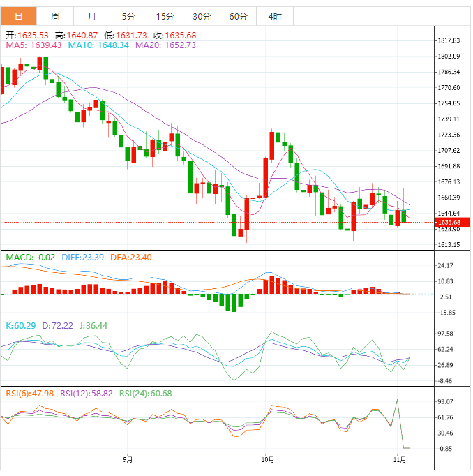This screenshot has width=473, height=476.
Task: Switch to the 周 weekly tab
Action: (55, 16)
